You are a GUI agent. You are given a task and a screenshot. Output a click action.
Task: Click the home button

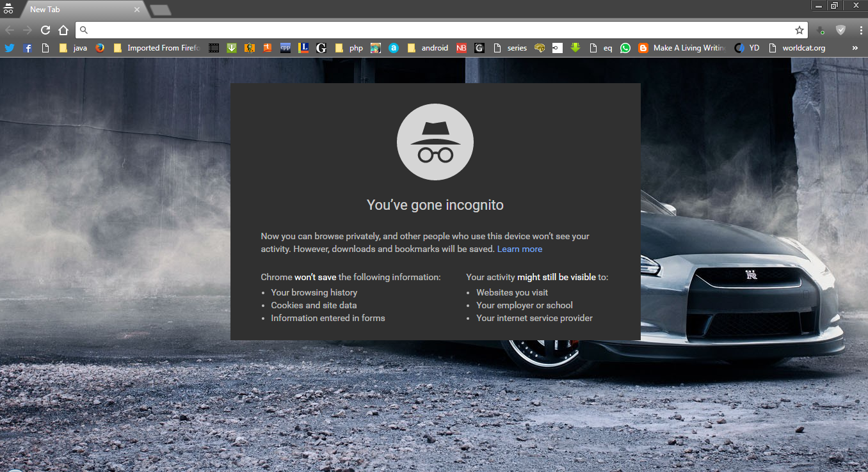point(63,29)
